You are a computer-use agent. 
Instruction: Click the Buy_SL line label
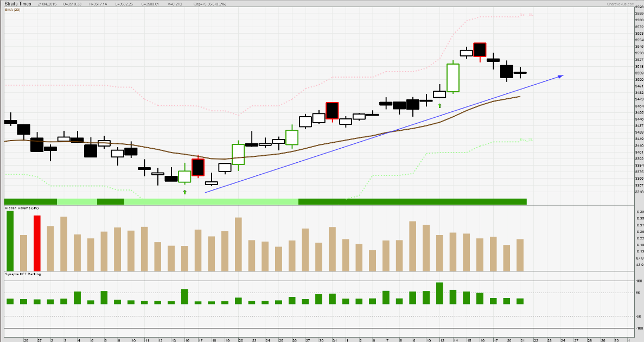[526, 140]
